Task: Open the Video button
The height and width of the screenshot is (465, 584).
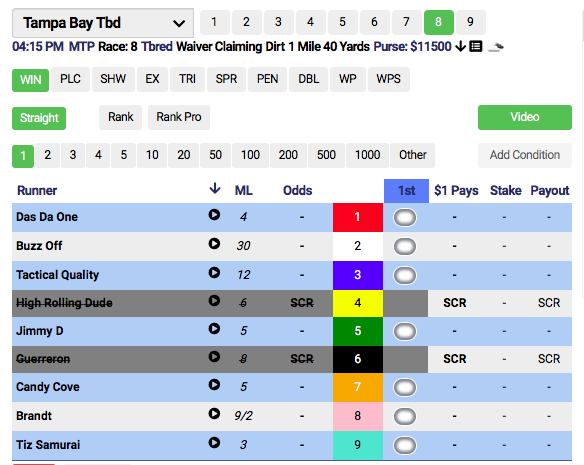Action: click(525, 117)
